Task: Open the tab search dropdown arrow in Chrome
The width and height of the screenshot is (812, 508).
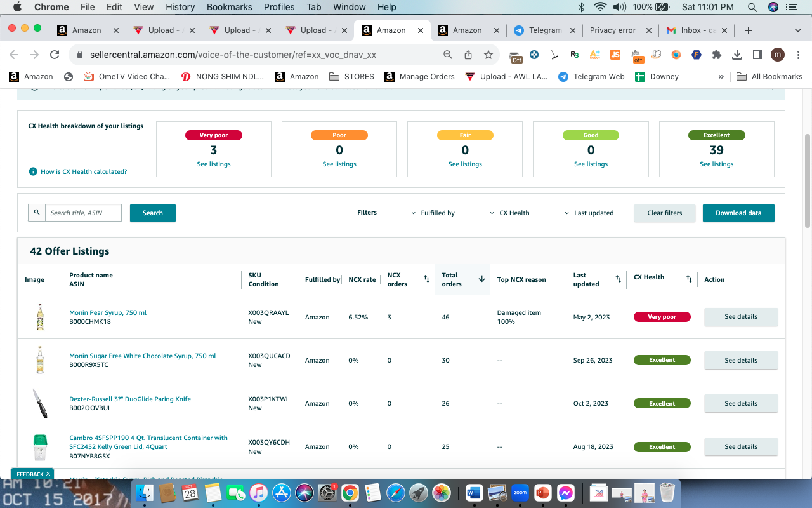Action: click(x=798, y=30)
